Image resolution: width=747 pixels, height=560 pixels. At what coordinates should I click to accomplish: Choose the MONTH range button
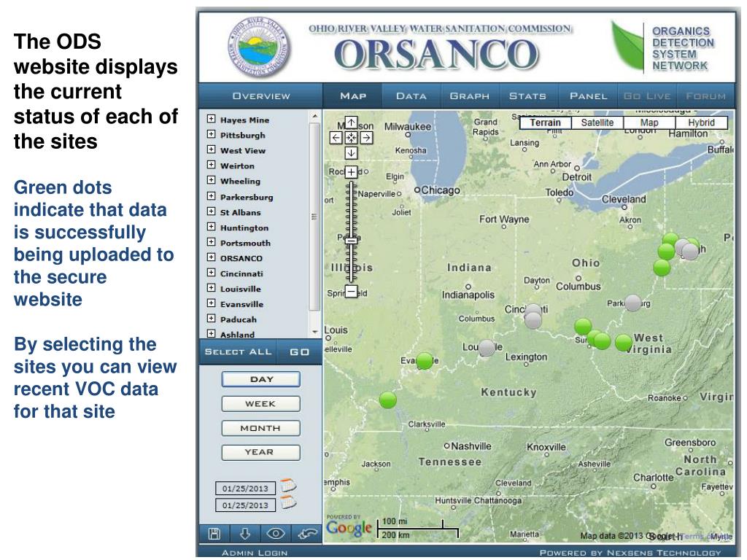click(261, 428)
